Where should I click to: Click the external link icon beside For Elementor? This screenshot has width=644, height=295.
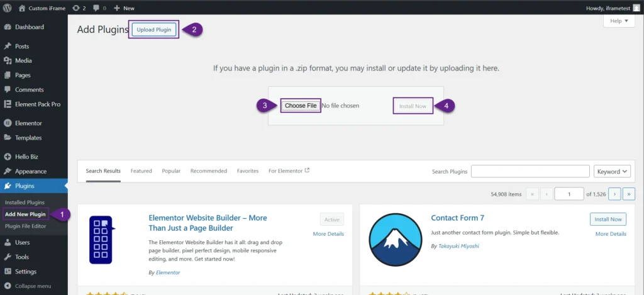307,170
